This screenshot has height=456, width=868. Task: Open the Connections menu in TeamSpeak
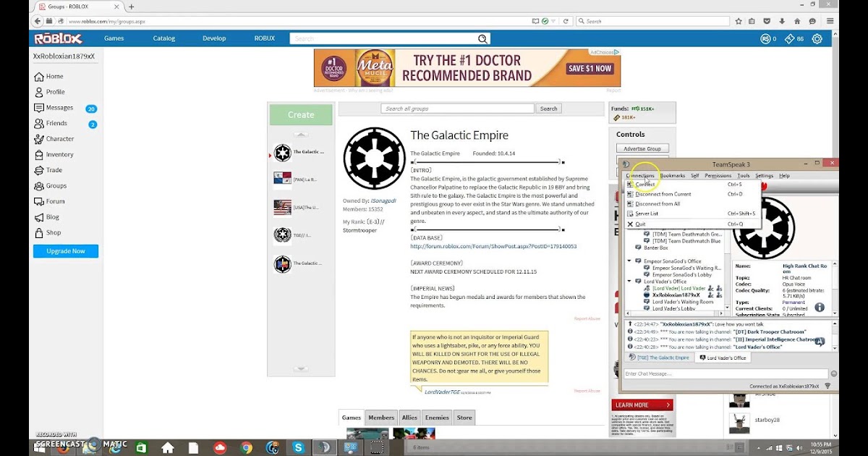point(640,176)
